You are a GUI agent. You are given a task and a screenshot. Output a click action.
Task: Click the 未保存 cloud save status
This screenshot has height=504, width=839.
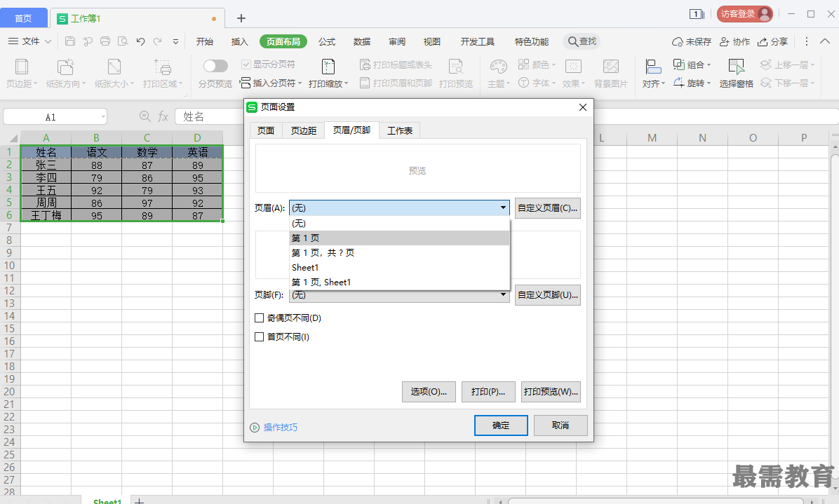(691, 41)
